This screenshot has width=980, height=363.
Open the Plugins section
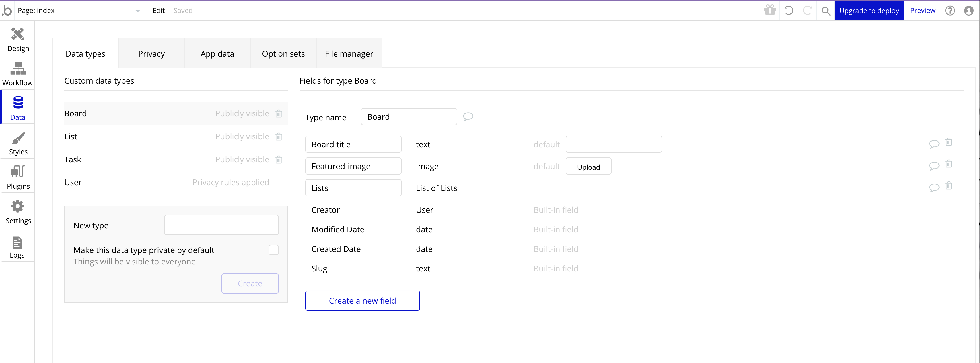(18, 177)
